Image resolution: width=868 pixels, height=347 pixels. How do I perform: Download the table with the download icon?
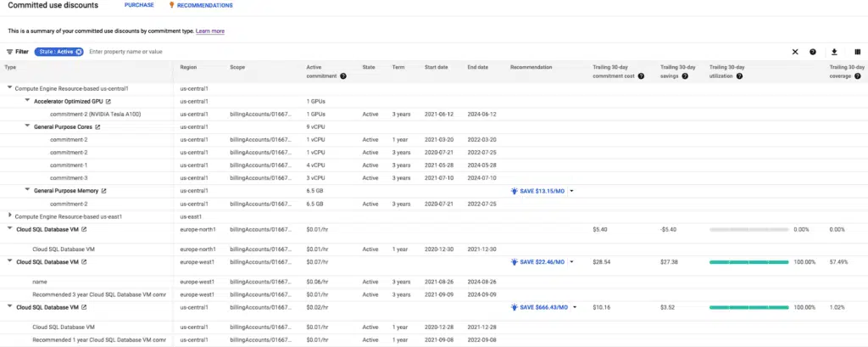(834, 52)
